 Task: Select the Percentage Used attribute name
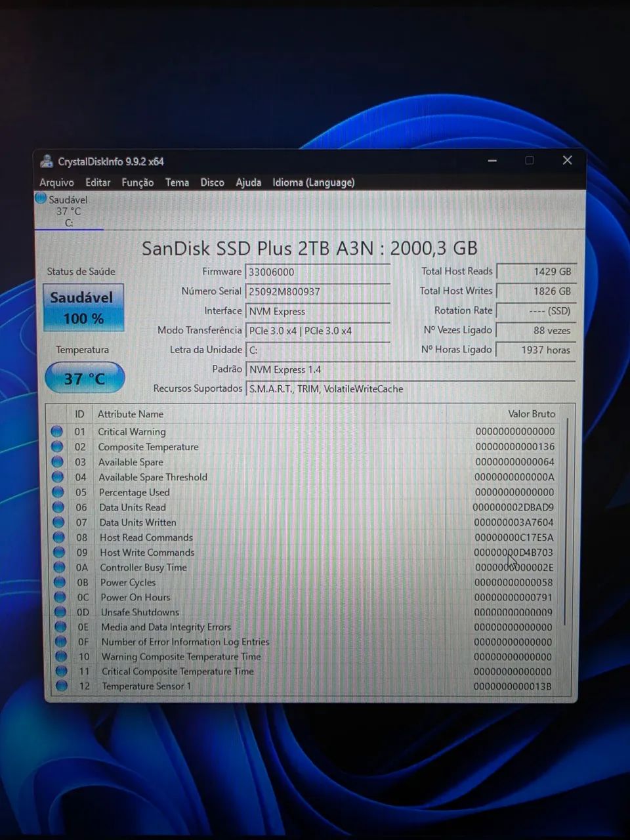(x=134, y=492)
